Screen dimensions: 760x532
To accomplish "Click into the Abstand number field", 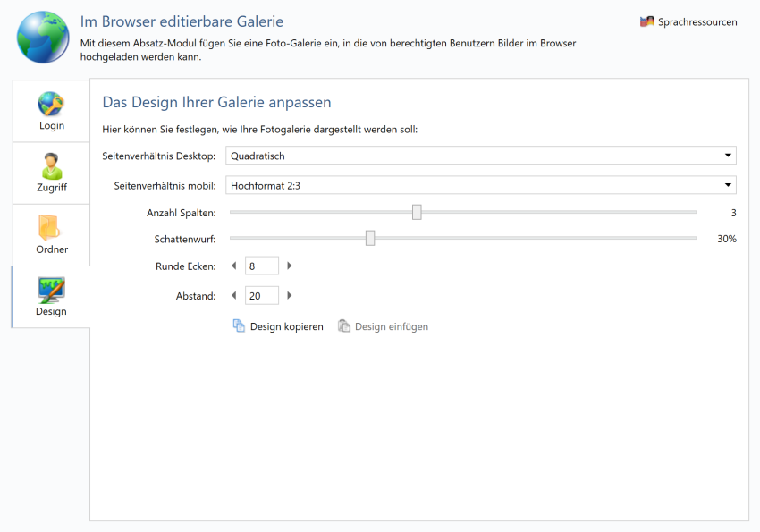I will pyautogui.click(x=261, y=296).
